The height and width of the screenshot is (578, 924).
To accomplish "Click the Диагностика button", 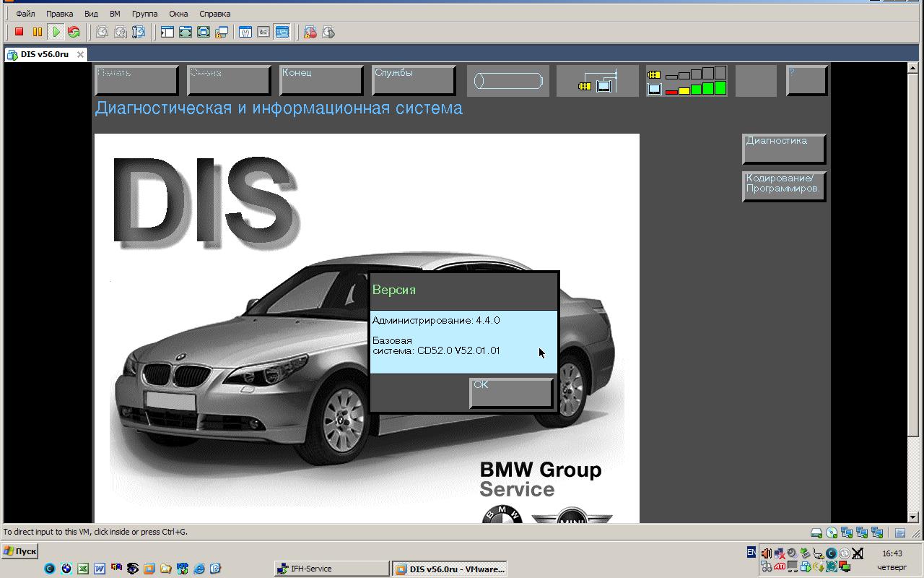I will pos(784,149).
